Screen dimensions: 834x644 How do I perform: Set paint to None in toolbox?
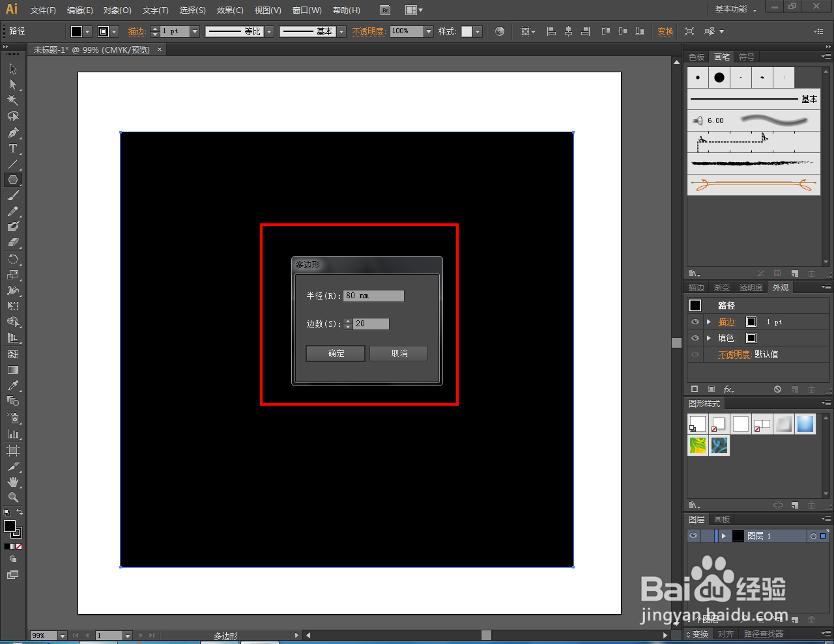click(19, 546)
